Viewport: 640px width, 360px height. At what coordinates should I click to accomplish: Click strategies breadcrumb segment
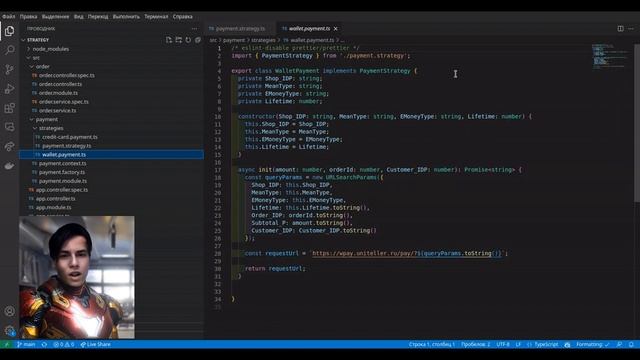point(263,40)
